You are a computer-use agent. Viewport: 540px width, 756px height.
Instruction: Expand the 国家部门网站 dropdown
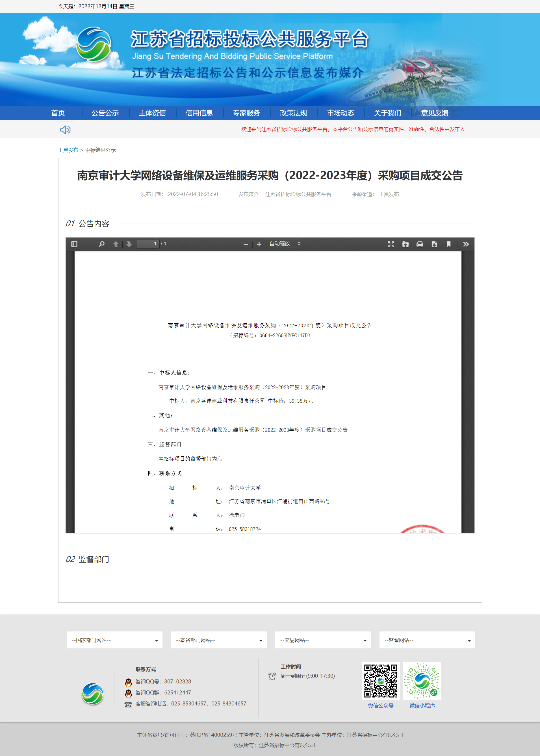(x=115, y=640)
